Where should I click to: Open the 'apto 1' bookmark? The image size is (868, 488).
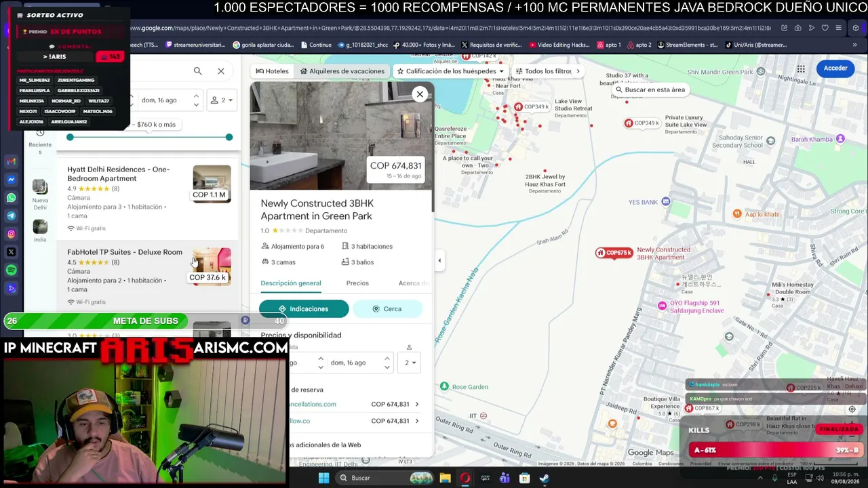(x=608, y=45)
